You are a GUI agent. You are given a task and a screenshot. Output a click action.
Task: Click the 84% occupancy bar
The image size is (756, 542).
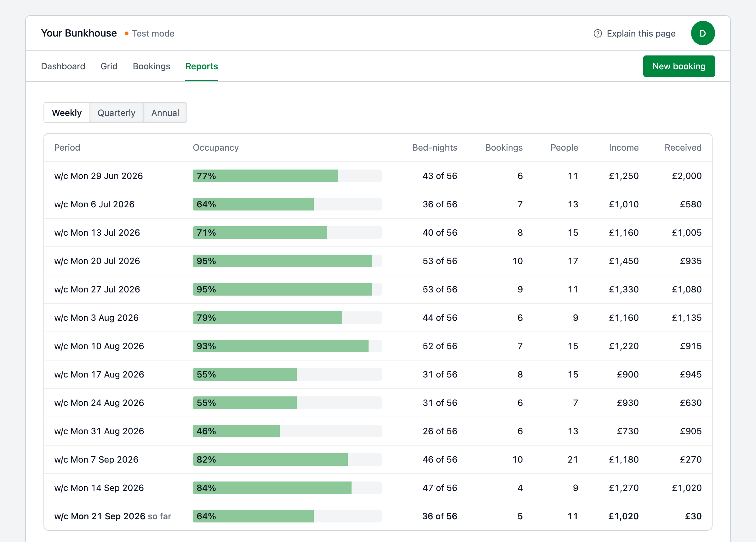tap(287, 487)
